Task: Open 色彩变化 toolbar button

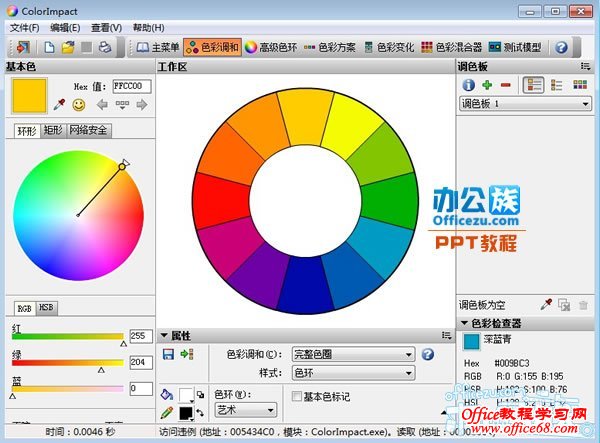Action: (389, 47)
